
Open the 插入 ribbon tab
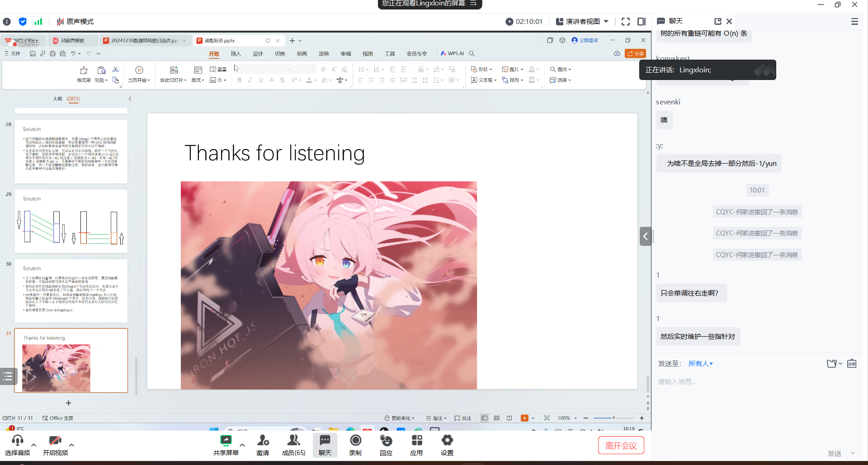coord(236,53)
